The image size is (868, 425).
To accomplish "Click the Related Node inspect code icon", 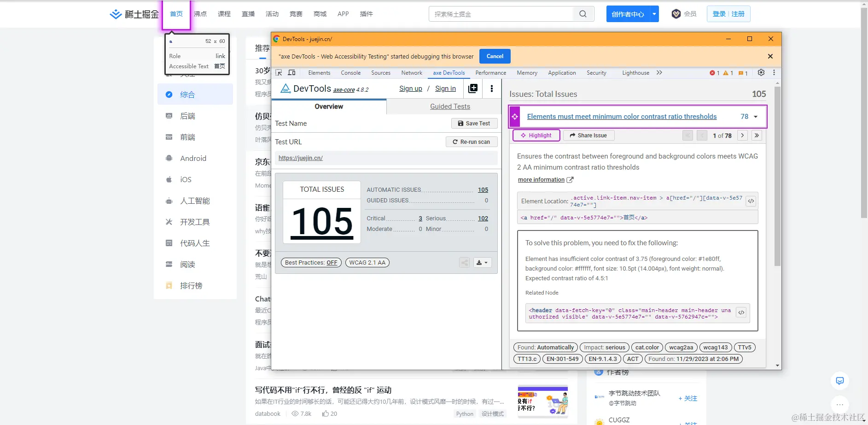I will [x=741, y=313].
